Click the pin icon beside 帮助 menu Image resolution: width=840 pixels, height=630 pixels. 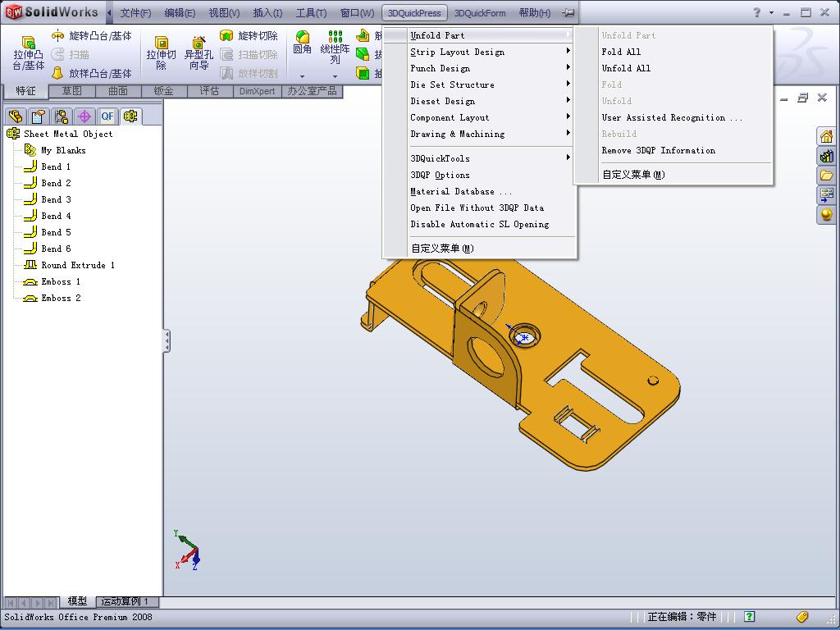pyautogui.click(x=568, y=12)
